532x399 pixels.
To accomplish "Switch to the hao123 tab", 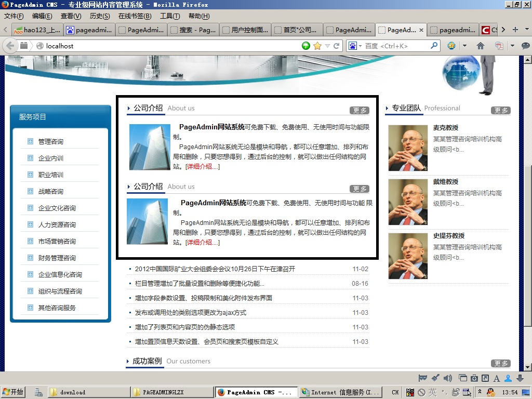I will pyautogui.click(x=37, y=30).
